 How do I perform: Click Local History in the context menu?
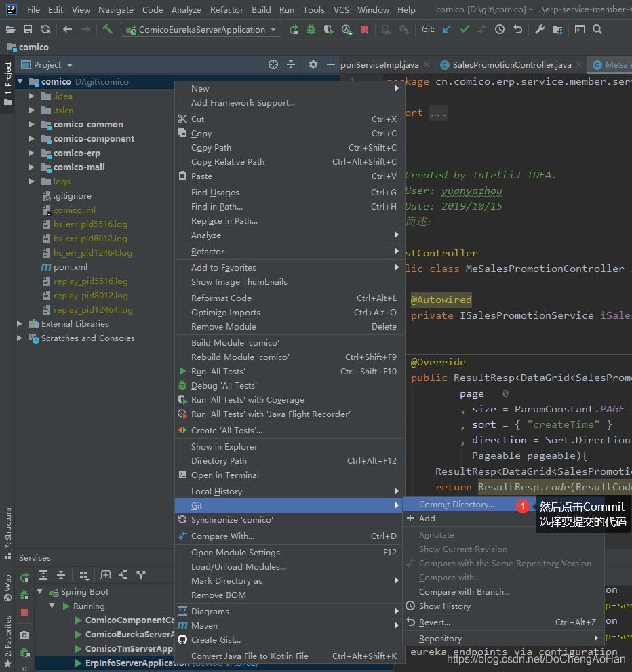[x=290, y=491]
